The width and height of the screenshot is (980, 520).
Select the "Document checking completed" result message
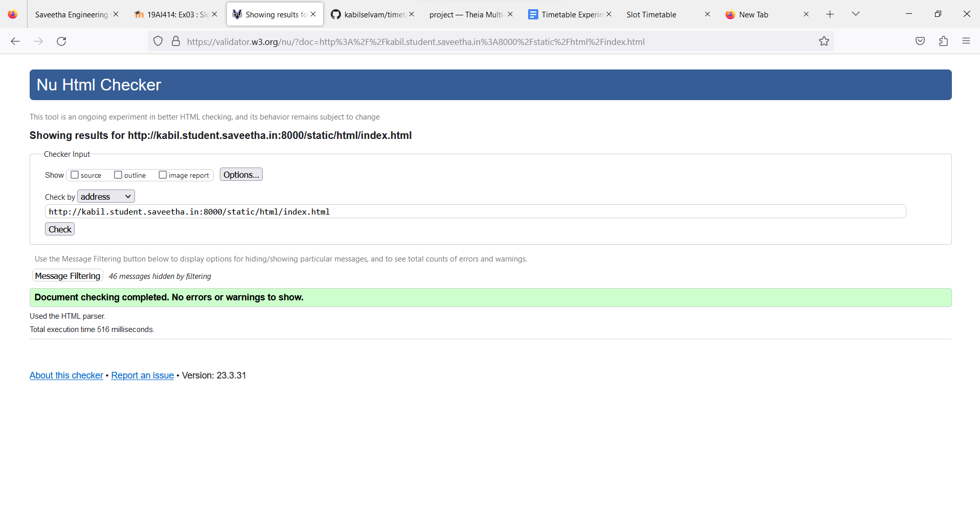pyautogui.click(x=169, y=297)
